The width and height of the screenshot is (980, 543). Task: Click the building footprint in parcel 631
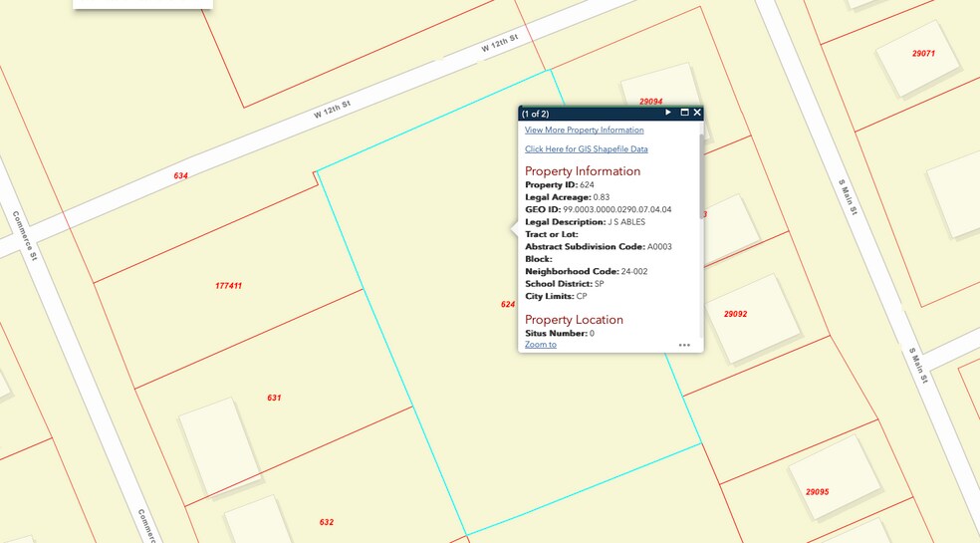pos(221,446)
